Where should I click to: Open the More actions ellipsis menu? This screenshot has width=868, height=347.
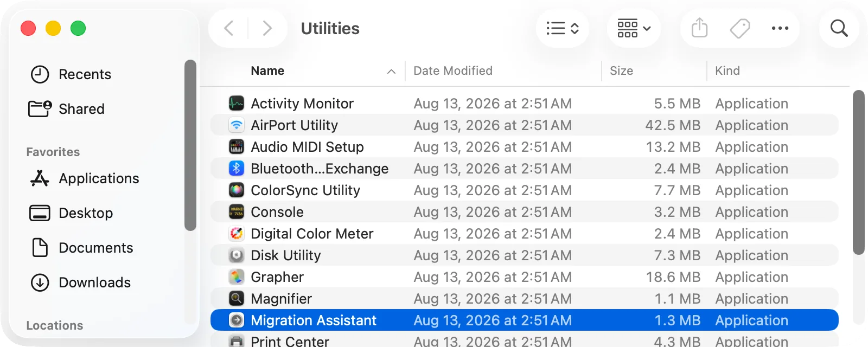click(780, 28)
